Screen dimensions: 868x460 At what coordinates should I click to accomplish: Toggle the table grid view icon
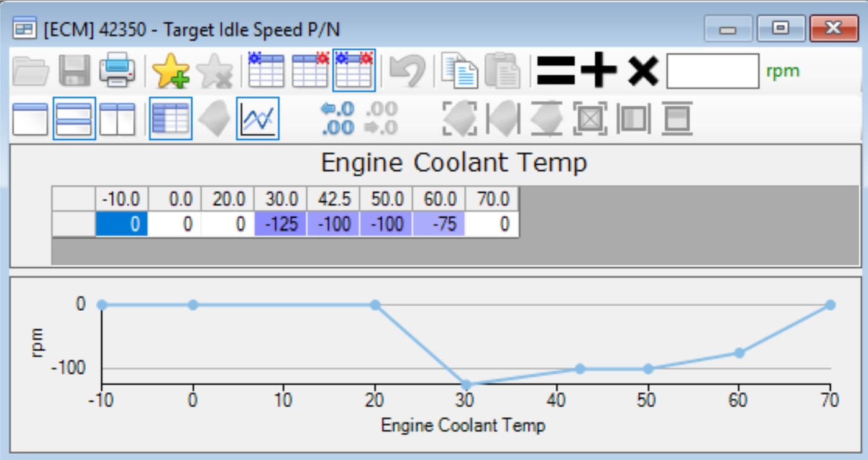(x=171, y=118)
